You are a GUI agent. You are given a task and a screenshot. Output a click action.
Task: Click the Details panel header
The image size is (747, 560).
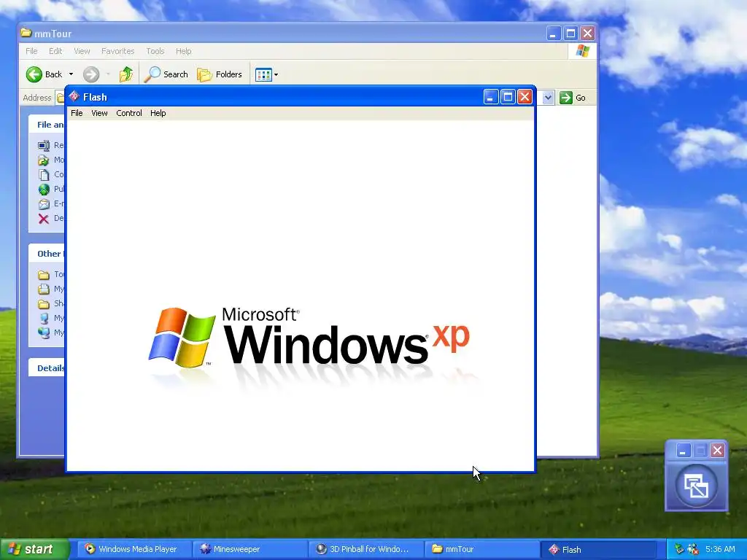tap(47, 367)
